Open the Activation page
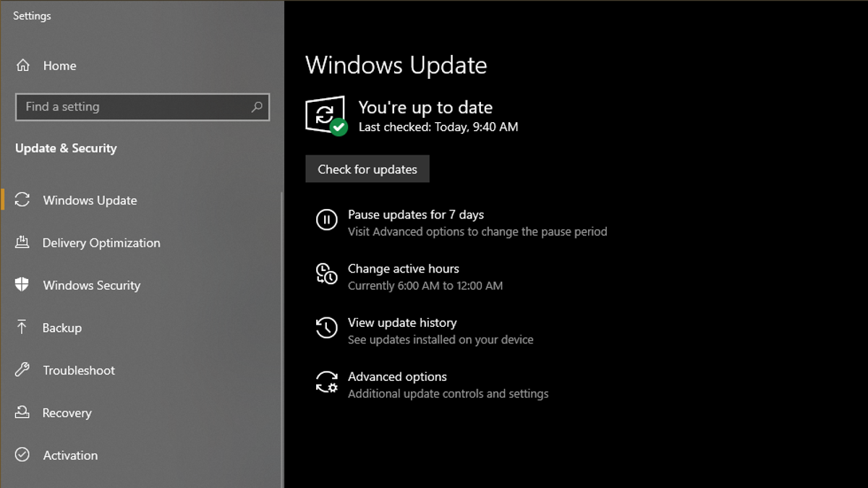This screenshot has height=488, width=868. pyautogui.click(x=70, y=455)
